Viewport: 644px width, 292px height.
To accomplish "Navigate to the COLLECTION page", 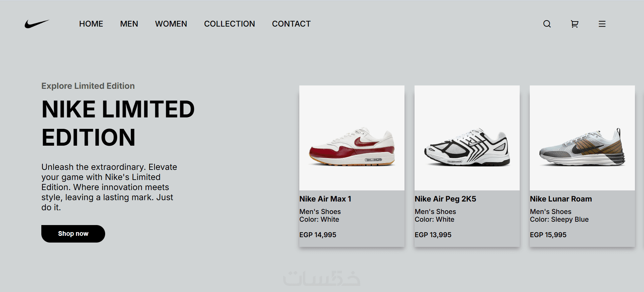I will point(229,24).
